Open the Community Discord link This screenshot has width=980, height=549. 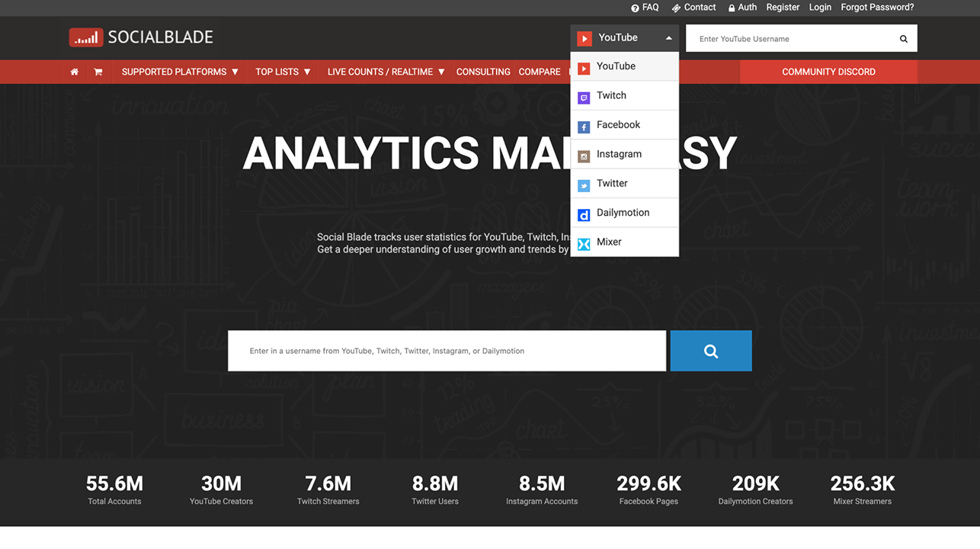click(x=828, y=72)
